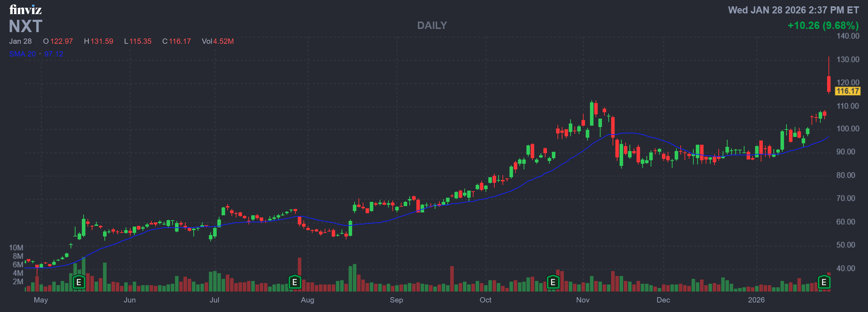Click the Jan 28 date readout
This screenshot has height=312, width=868.
pyautogui.click(x=20, y=41)
